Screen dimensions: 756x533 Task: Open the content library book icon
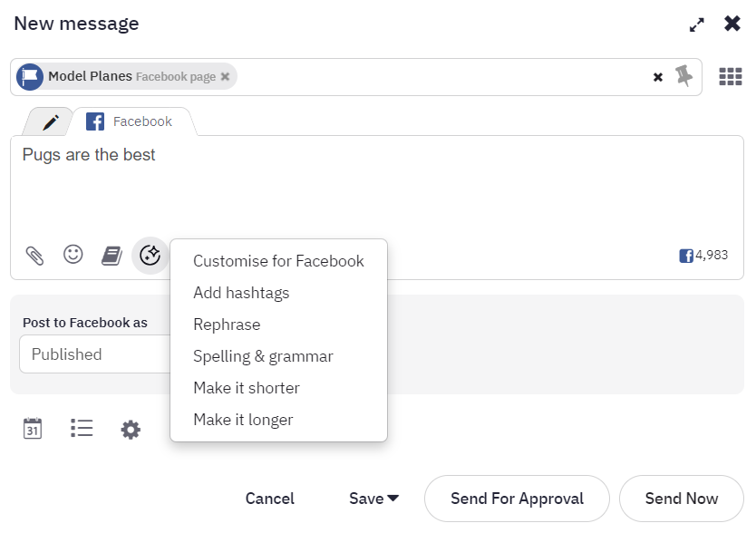[111, 256]
